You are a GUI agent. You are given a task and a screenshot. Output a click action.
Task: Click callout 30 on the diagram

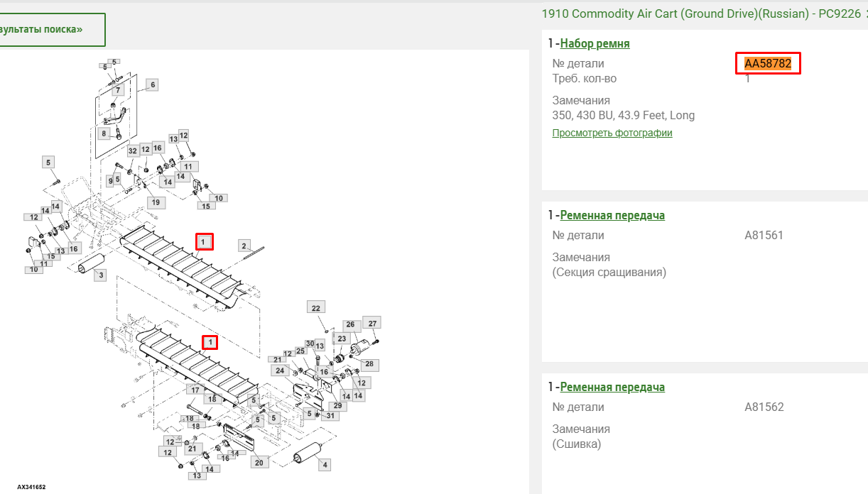click(x=310, y=344)
